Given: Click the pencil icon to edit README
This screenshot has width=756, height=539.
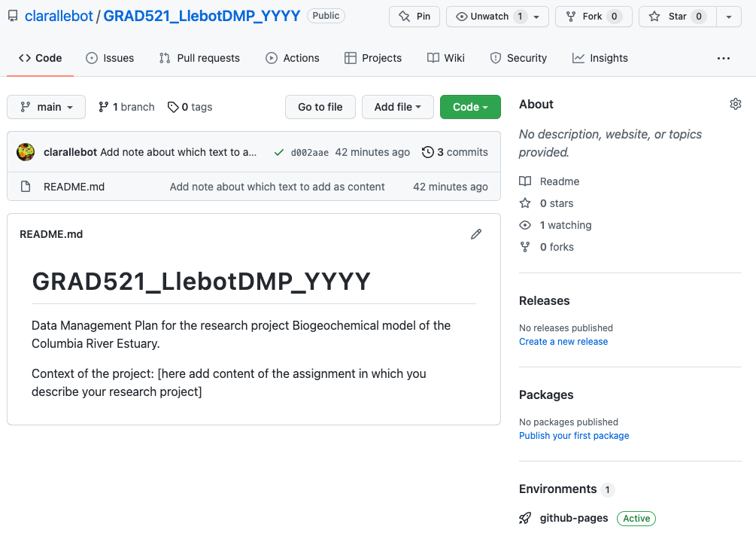Looking at the screenshot, I should [476, 234].
